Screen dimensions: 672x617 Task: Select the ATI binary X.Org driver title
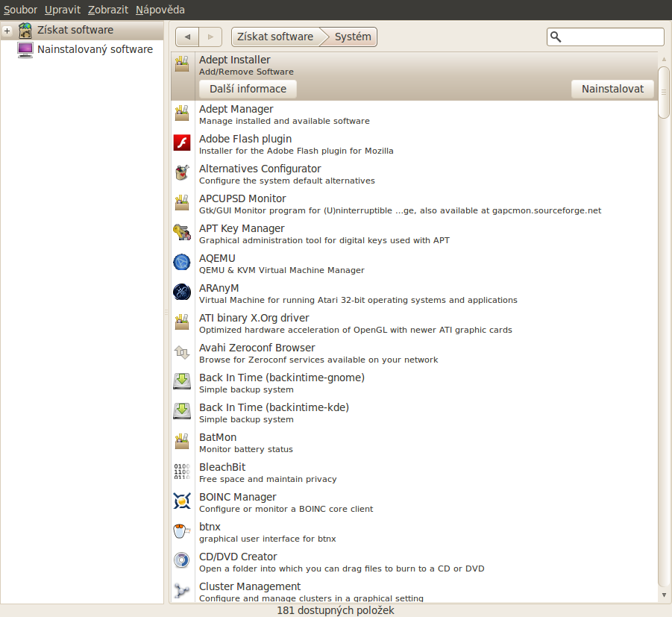coord(254,318)
